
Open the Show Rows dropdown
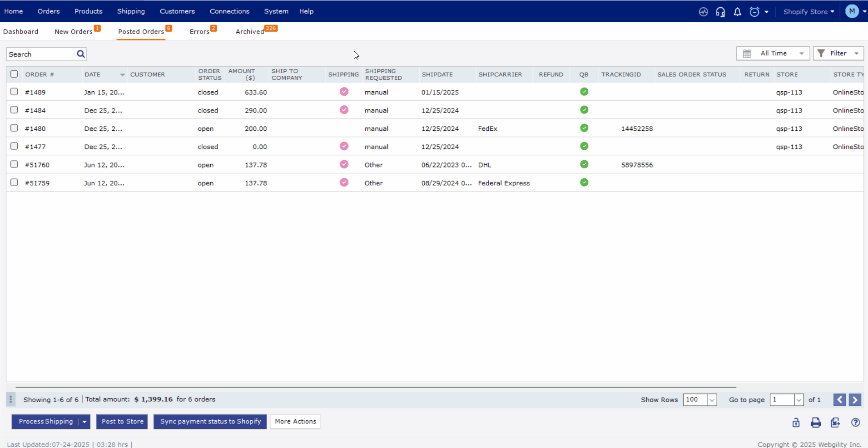(712, 400)
